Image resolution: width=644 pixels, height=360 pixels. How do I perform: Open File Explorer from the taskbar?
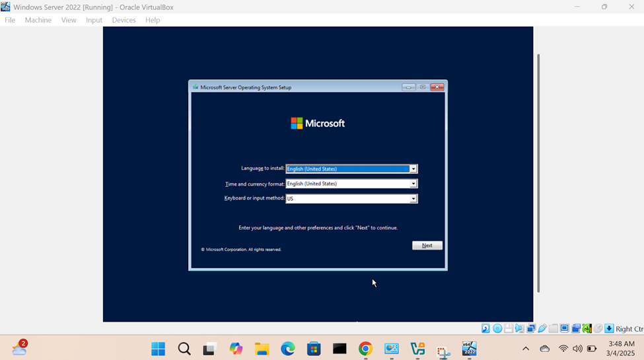[262, 349]
